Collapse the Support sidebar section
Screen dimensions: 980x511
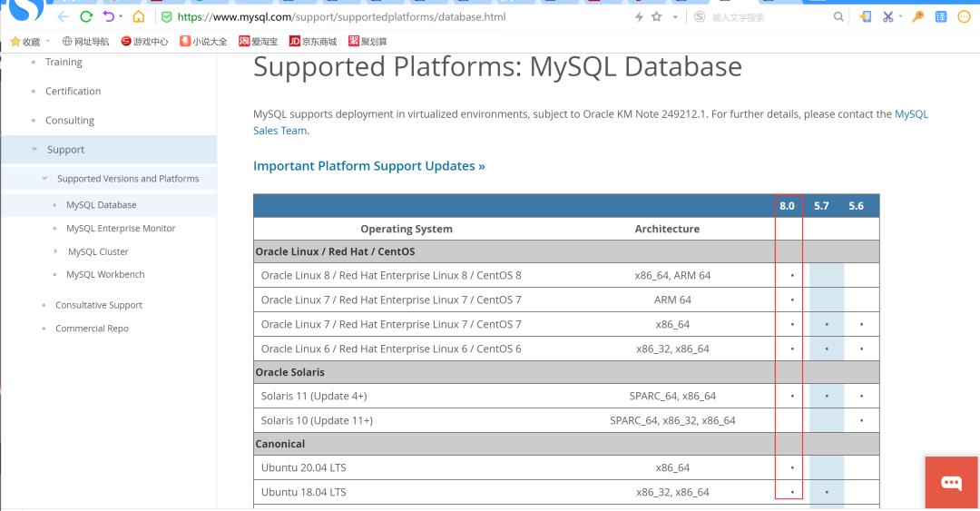click(35, 150)
